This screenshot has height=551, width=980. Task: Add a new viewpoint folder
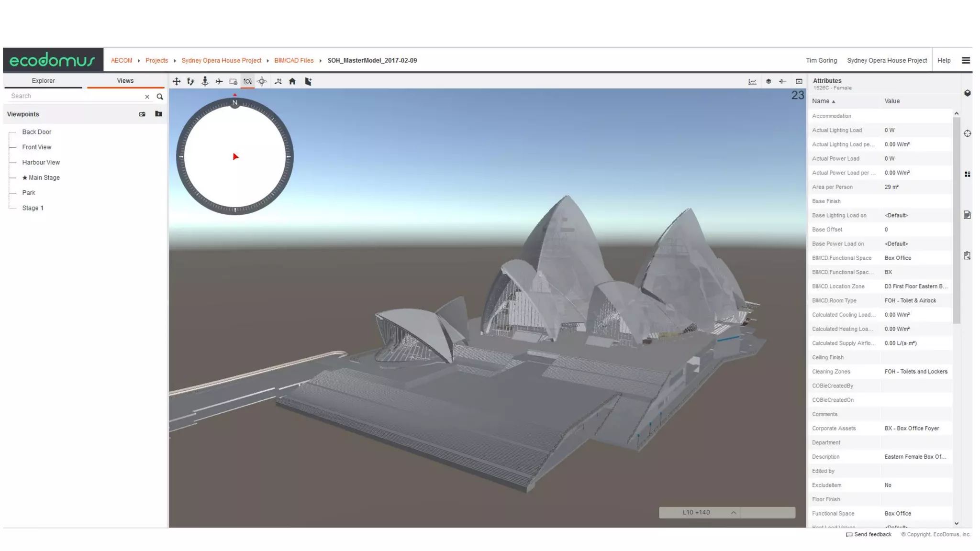[158, 114]
